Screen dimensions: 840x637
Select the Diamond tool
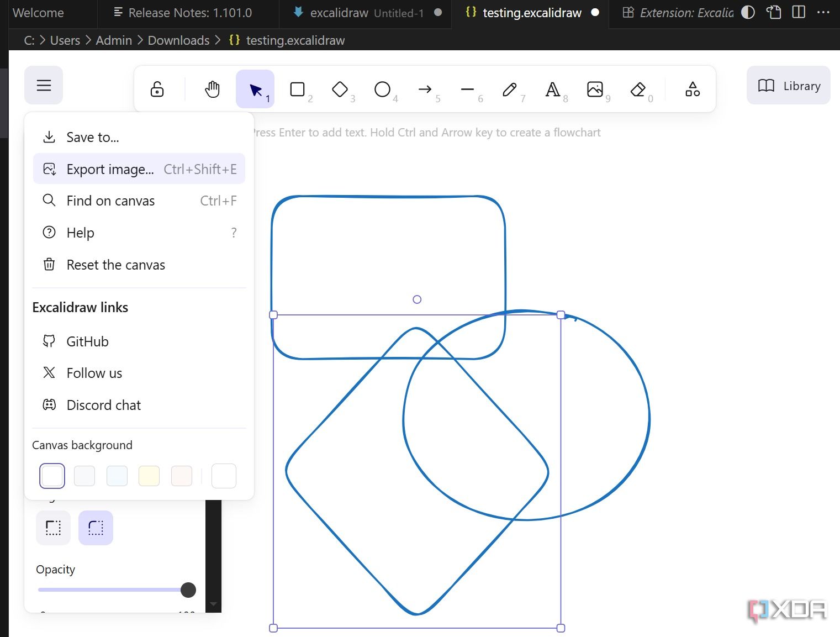click(340, 89)
